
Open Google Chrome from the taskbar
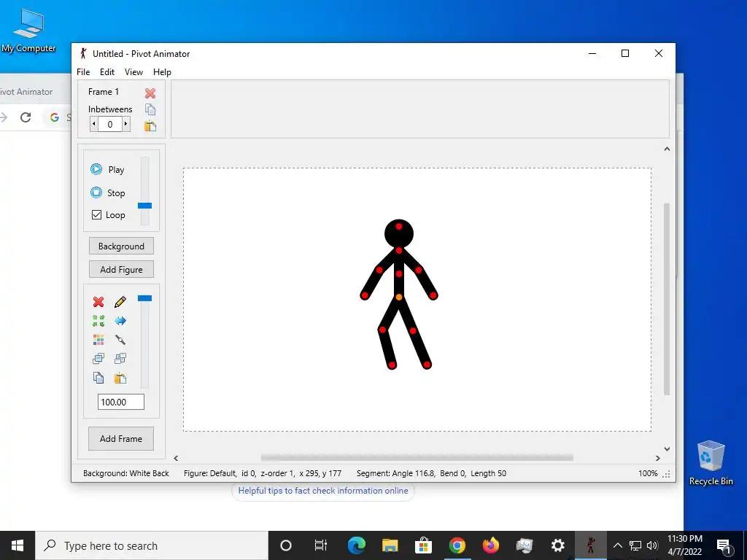point(457,545)
